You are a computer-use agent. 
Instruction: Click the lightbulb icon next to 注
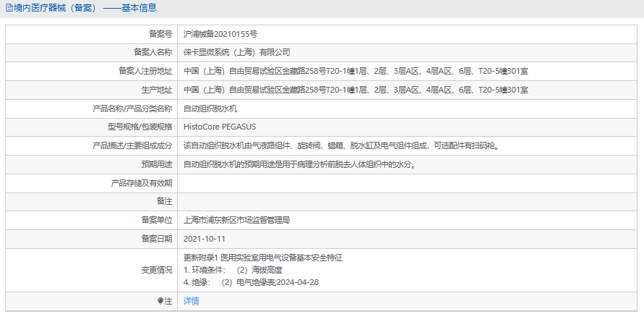[160, 301]
